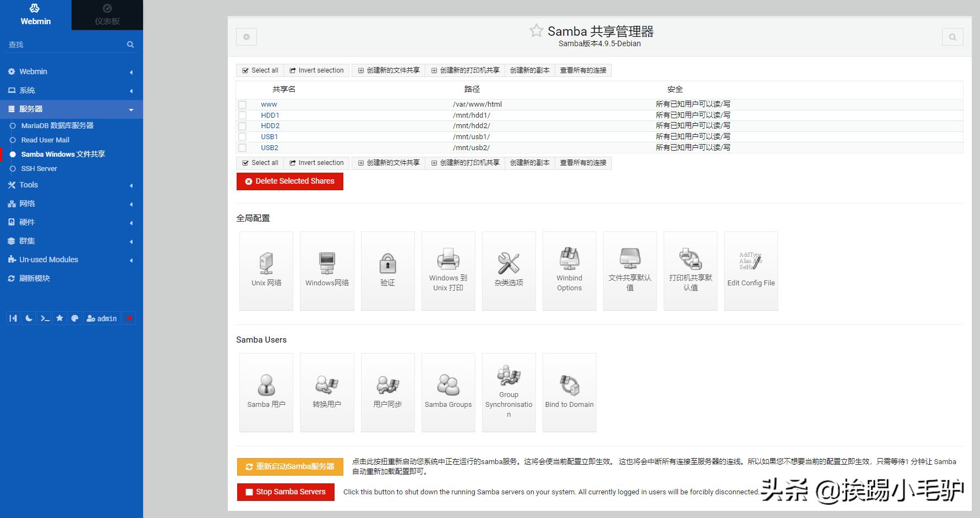This screenshot has height=518, width=980.
Task: Click Stop Samba Servers button
Action: [x=286, y=492]
